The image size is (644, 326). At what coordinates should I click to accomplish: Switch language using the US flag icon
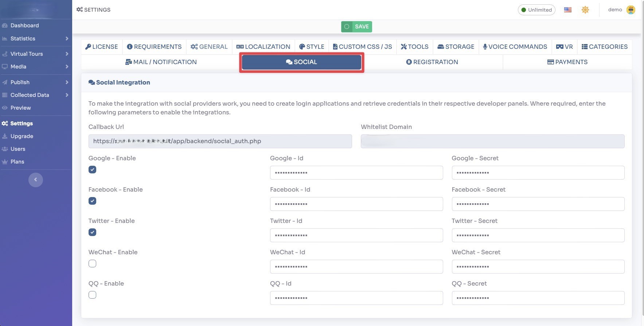click(568, 10)
